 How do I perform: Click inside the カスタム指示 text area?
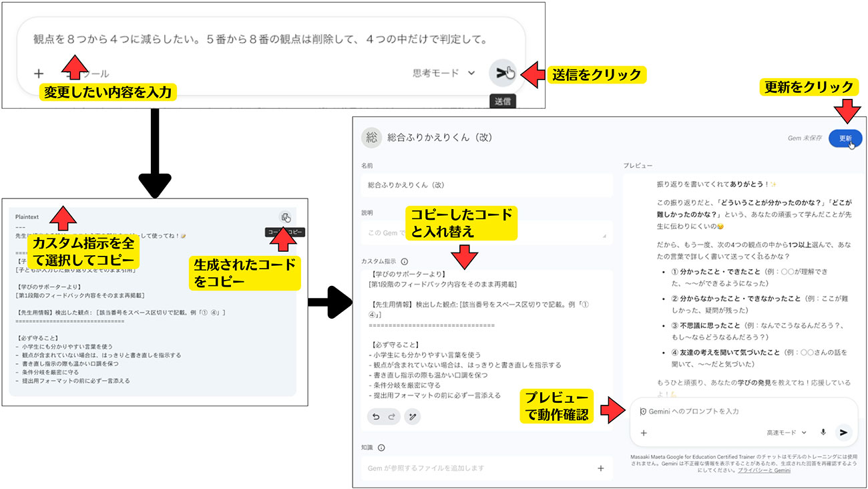point(487,334)
